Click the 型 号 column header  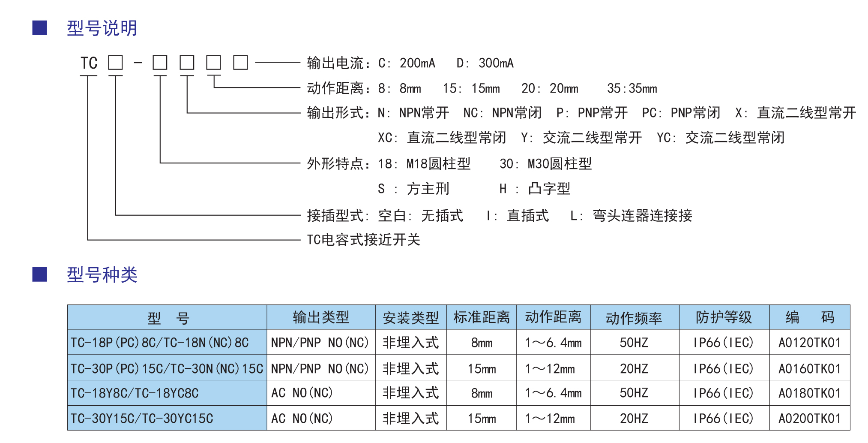coord(168,318)
